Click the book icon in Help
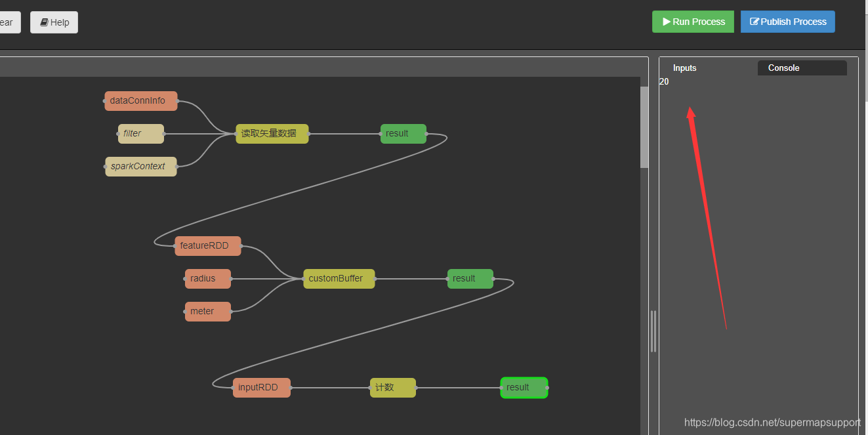Viewport: 868px width, 435px height. point(44,22)
